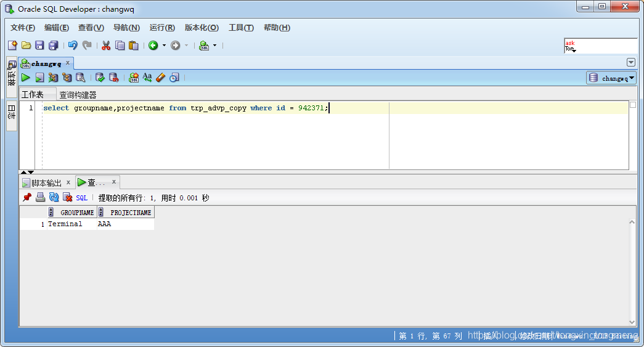Run the worksheet as a script
This screenshot has height=347, width=644.
click(39, 78)
